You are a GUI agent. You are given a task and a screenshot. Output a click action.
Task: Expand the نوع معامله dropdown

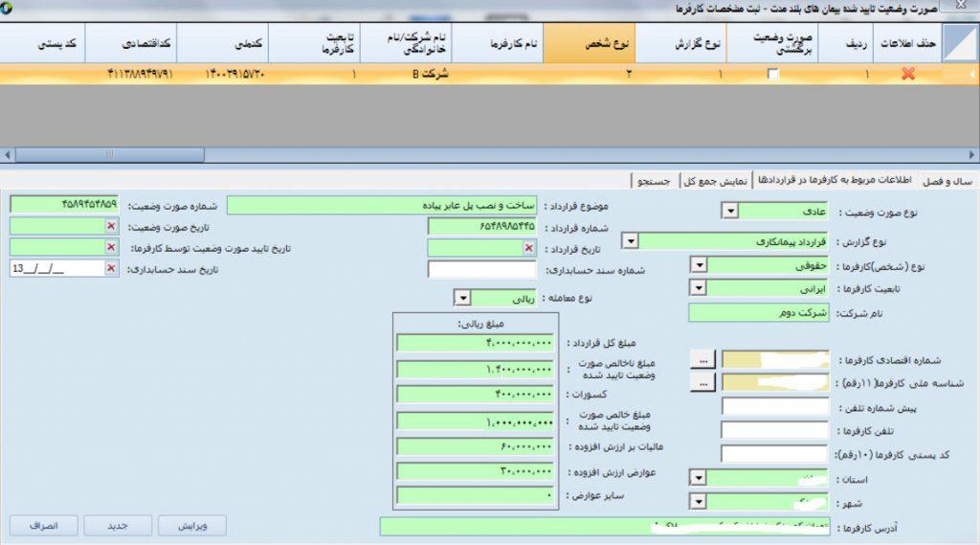(461, 298)
